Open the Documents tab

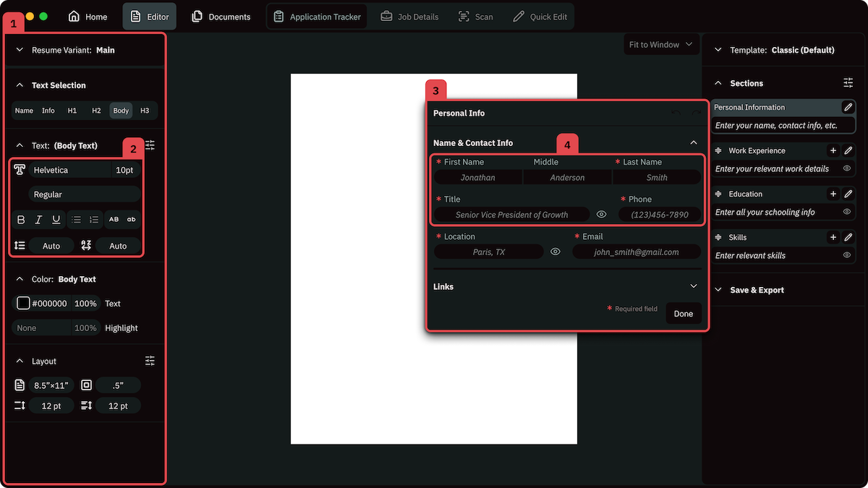[x=221, y=17]
